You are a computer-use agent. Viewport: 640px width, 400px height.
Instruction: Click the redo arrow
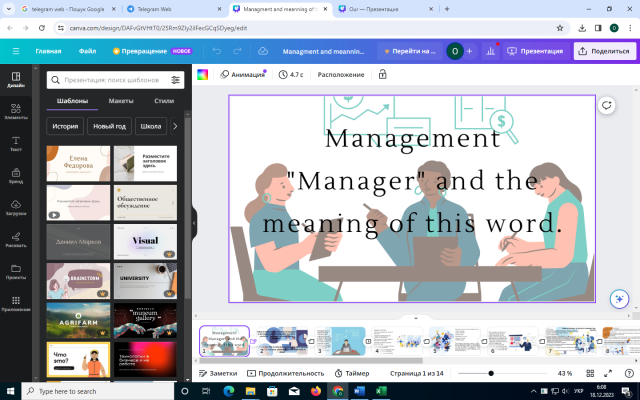pyautogui.click(x=237, y=51)
